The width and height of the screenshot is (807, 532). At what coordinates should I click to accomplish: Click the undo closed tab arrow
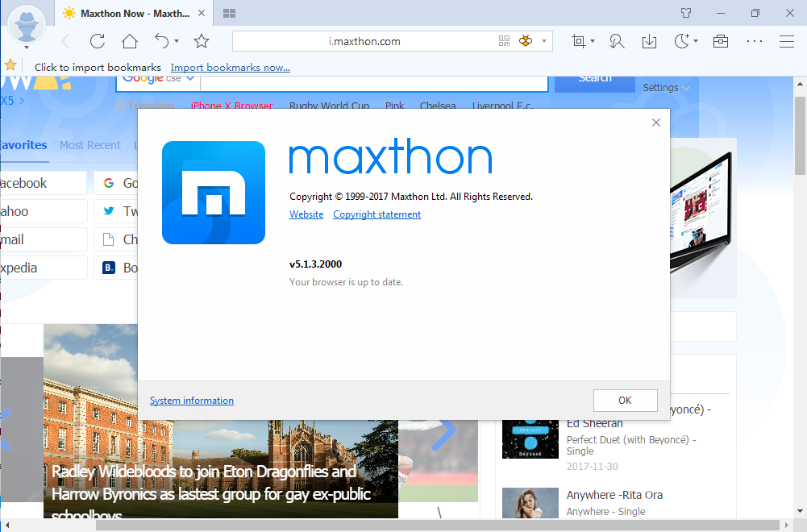(161, 40)
